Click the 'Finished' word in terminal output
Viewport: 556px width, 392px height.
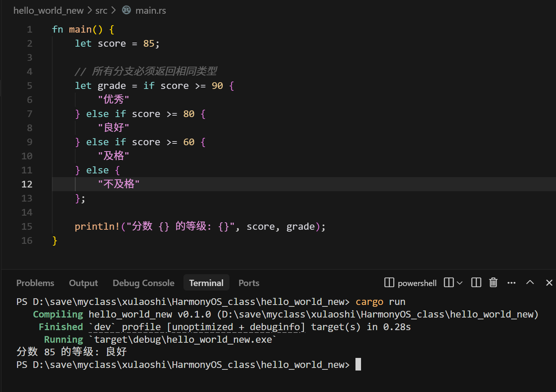pyautogui.click(x=61, y=327)
